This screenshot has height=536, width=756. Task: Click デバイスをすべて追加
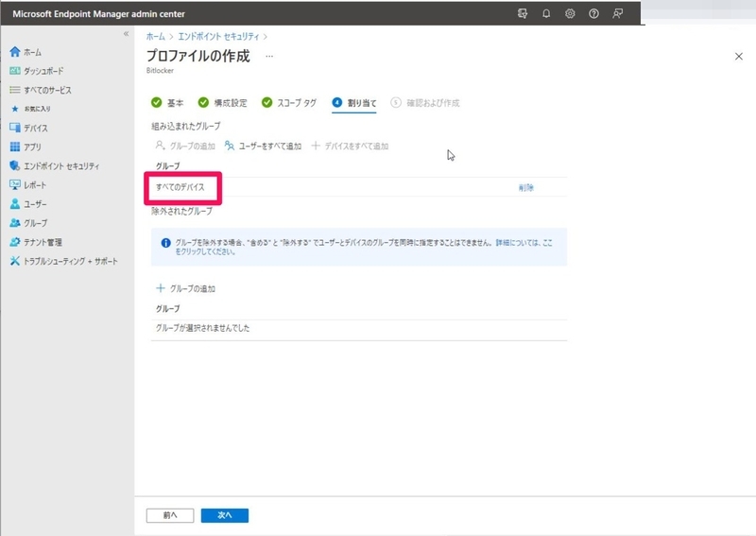[x=350, y=146]
